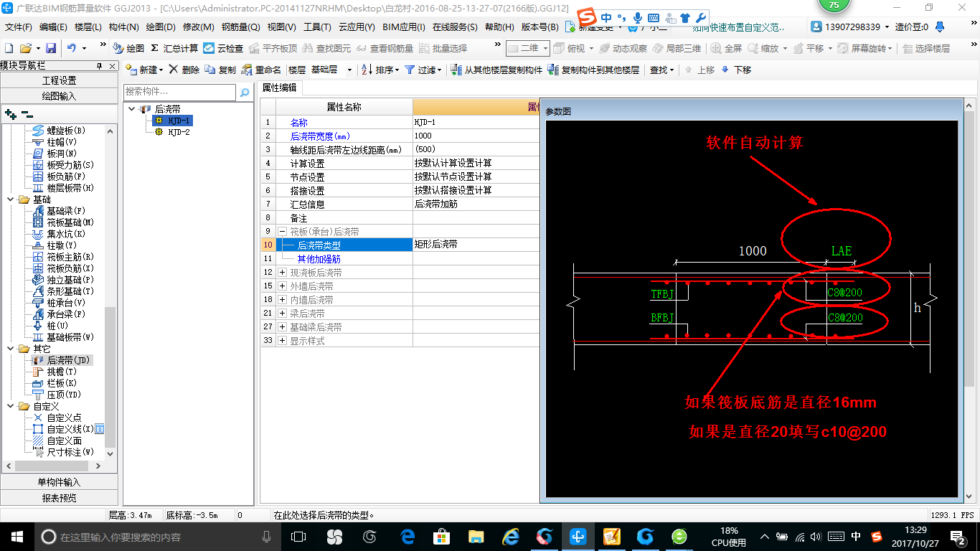Screen dimensions: 980x551
Task: Open Microsoft Edge from taskbar
Action: [x=408, y=537]
